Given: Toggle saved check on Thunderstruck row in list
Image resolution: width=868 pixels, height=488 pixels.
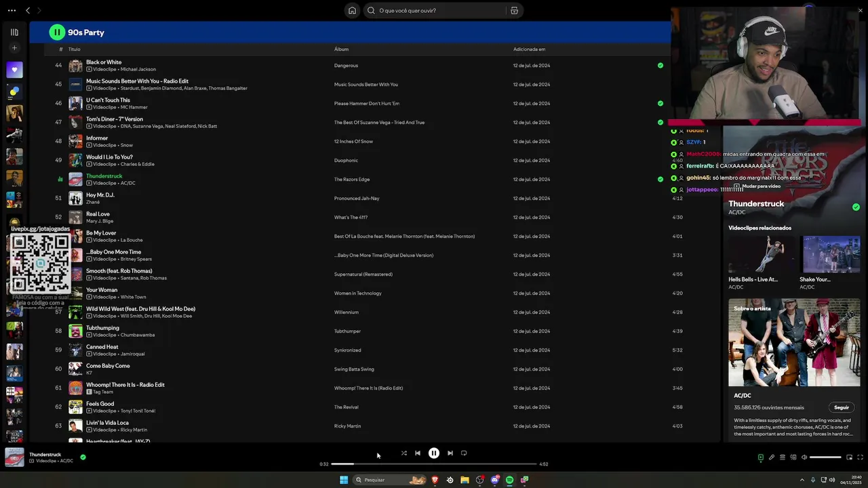Looking at the screenshot, I should [x=660, y=180].
